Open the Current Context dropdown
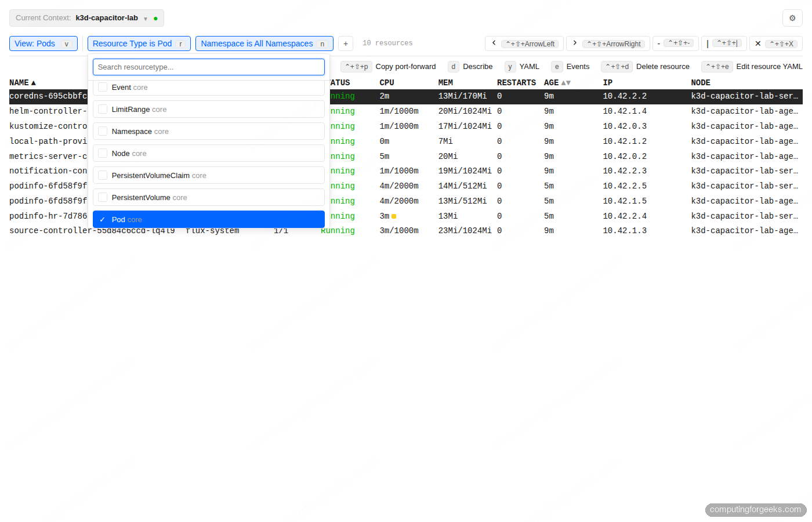 [86, 18]
